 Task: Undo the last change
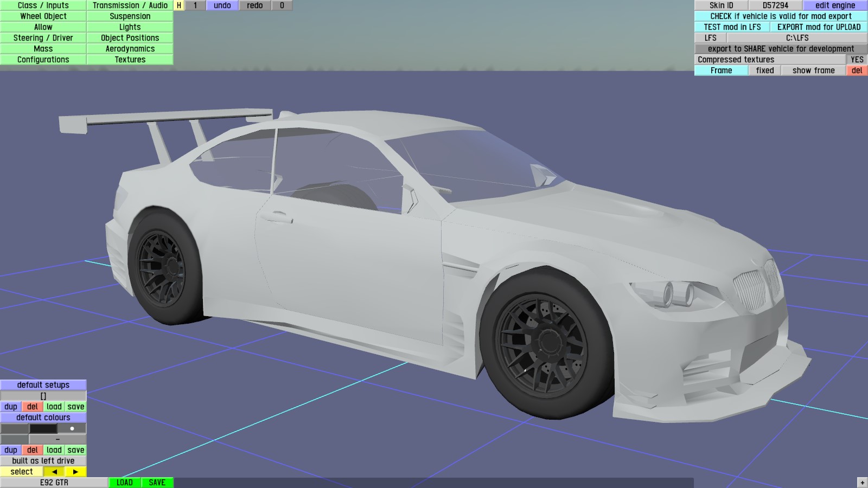click(222, 5)
